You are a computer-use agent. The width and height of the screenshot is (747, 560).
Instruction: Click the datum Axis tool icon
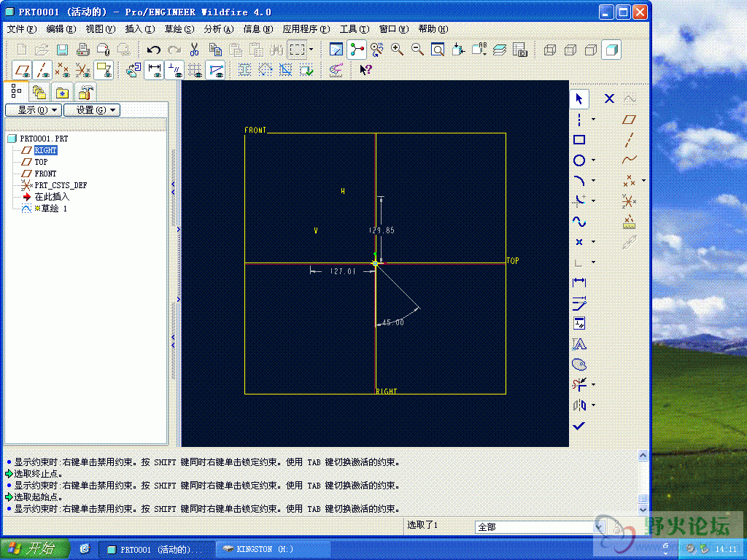click(x=630, y=140)
